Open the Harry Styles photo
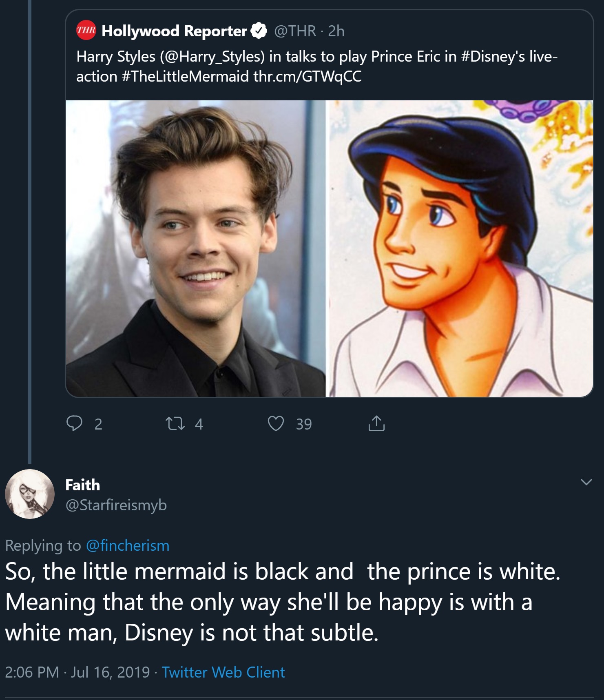This screenshot has height=700, width=604. (x=196, y=249)
